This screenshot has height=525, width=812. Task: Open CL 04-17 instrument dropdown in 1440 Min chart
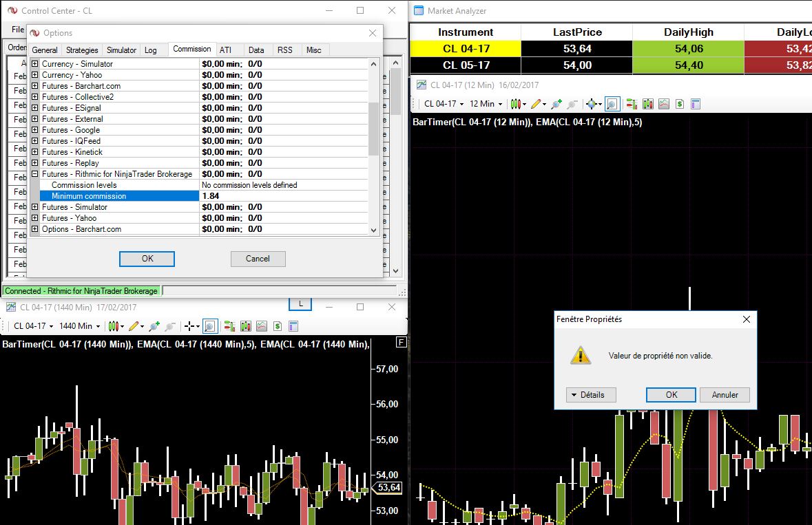tap(33, 326)
